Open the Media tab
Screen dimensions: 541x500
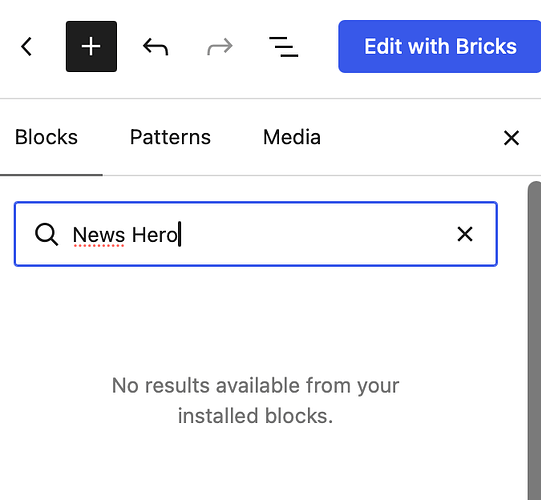[292, 137]
